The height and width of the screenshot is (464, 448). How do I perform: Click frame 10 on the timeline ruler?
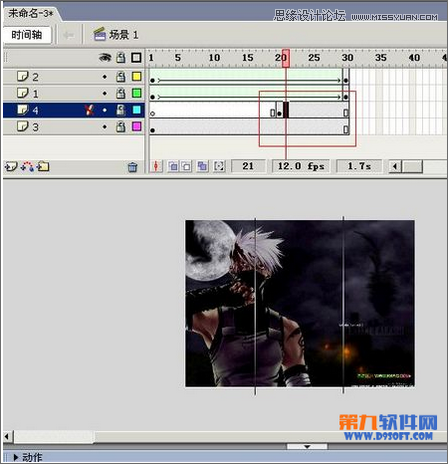tap(214, 58)
